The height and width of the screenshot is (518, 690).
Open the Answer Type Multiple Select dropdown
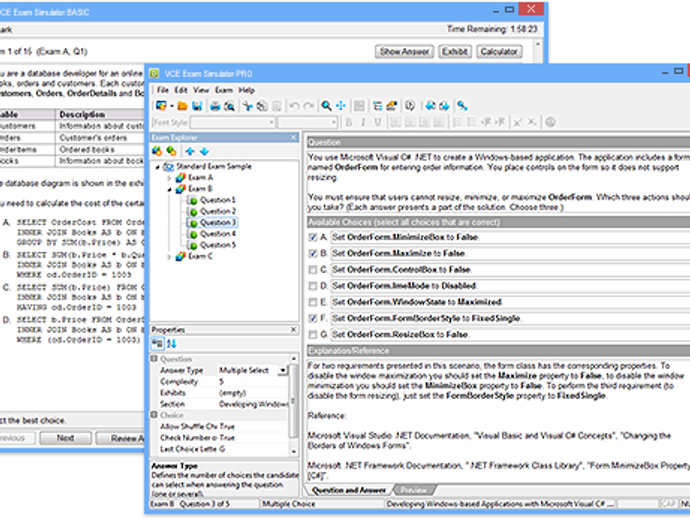point(283,371)
